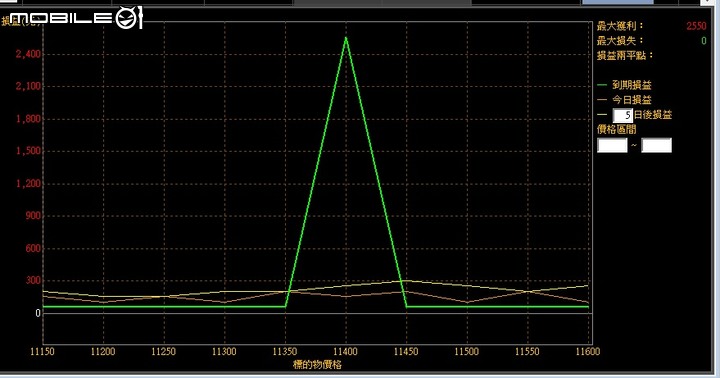Click the lower price range input box
Screen dimensions: 720x378
click(x=612, y=145)
